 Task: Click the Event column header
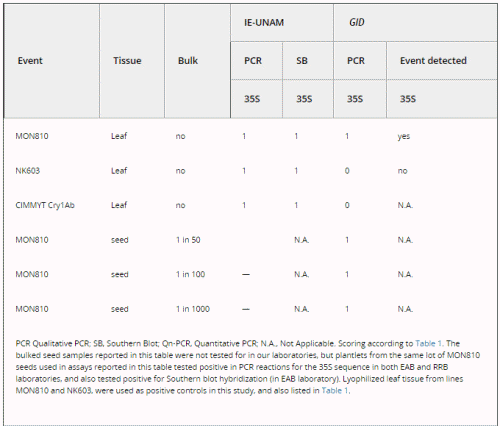coord(30,61)
